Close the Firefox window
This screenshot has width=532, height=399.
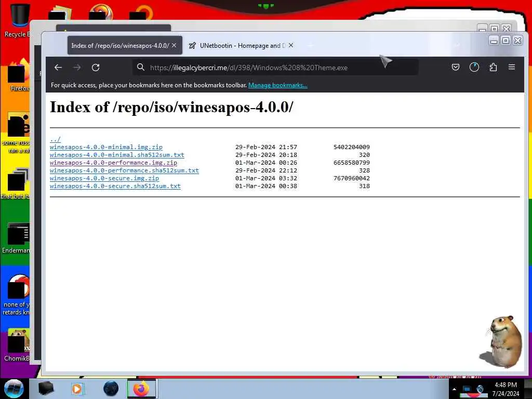[517, 41]
